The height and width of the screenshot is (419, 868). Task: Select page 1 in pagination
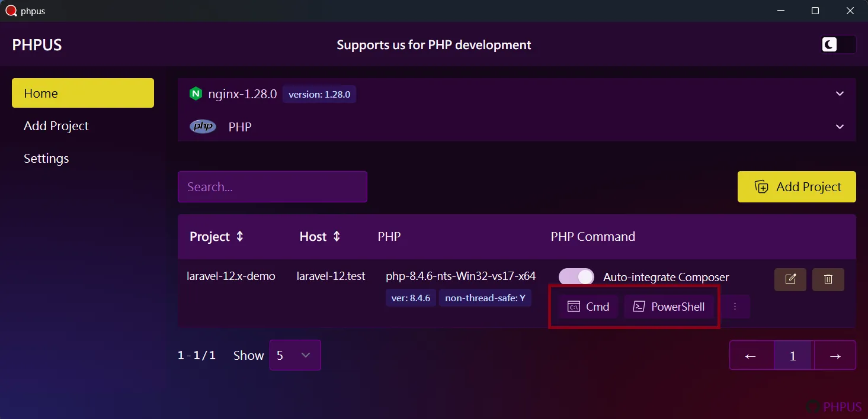[x=793, y=356]
